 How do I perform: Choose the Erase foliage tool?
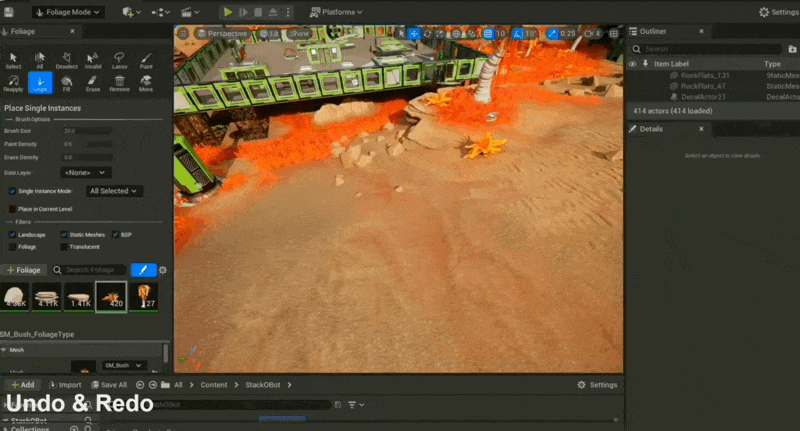click(93, 82)
